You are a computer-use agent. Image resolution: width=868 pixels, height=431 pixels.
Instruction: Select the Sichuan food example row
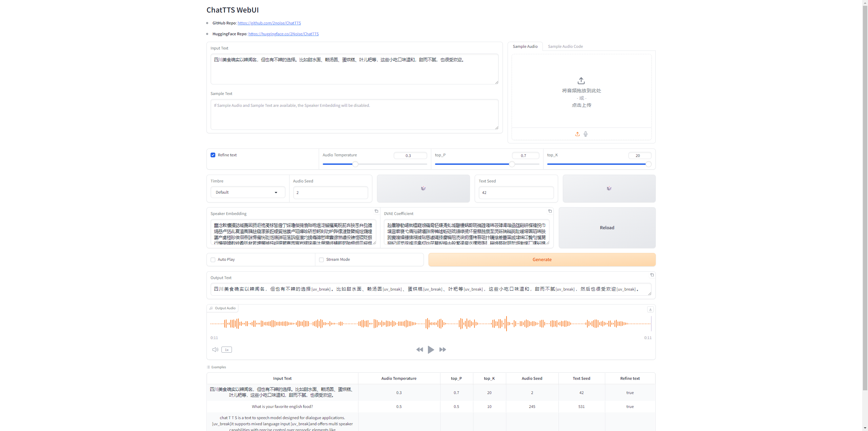431,392
